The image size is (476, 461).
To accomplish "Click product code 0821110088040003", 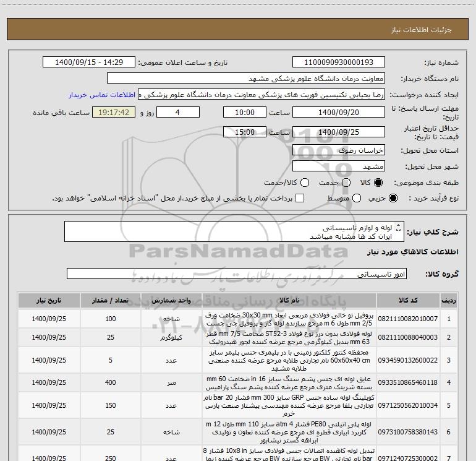I will point(408,337).
